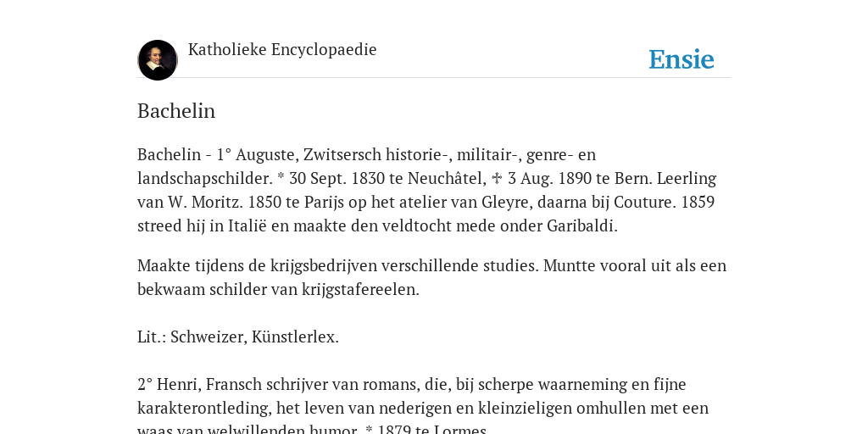Click the Lit.: Schweizer, Künstlerlex. reference line
This screenshot has height=434, width=868.
coord(238,337)
